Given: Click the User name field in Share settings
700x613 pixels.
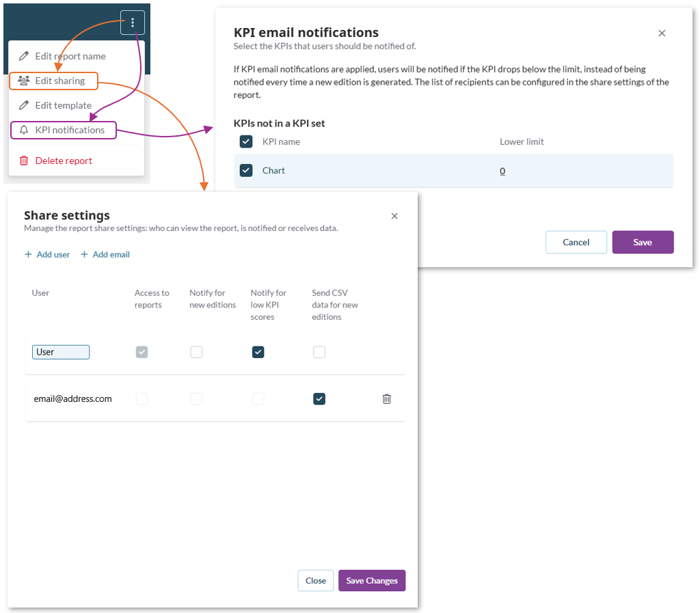Looking at the screenshot, I should click(61, 352).
